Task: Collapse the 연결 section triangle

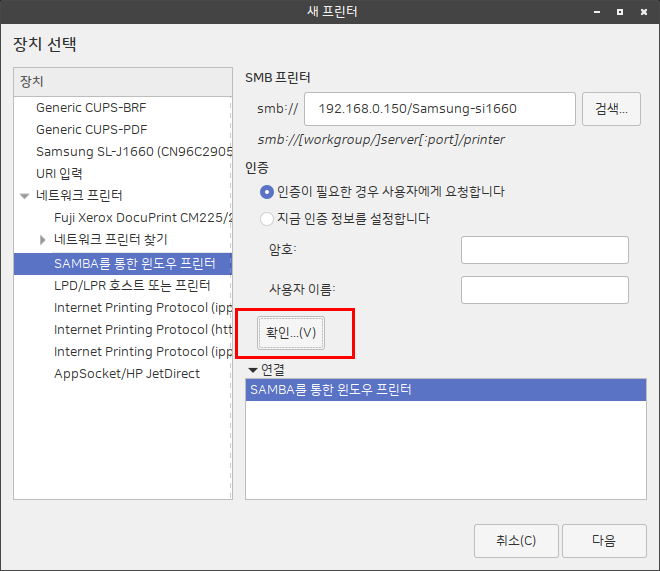Action: 253,369
